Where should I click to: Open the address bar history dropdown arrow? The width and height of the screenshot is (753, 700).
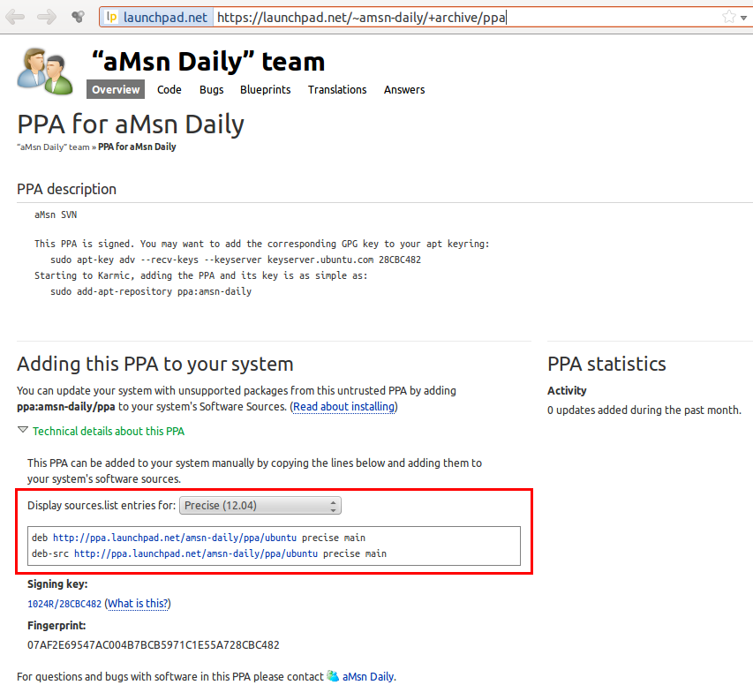pyautogui.click(x=743, y=18)
